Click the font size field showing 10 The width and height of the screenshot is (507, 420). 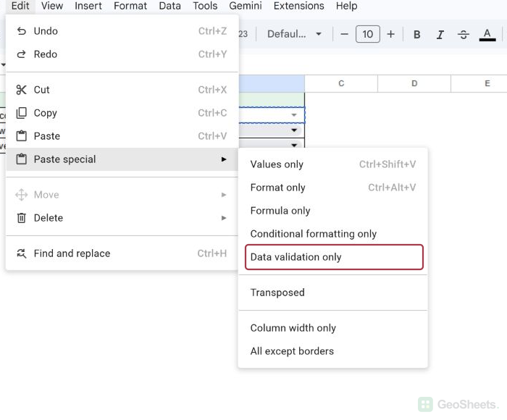point(368,34)
